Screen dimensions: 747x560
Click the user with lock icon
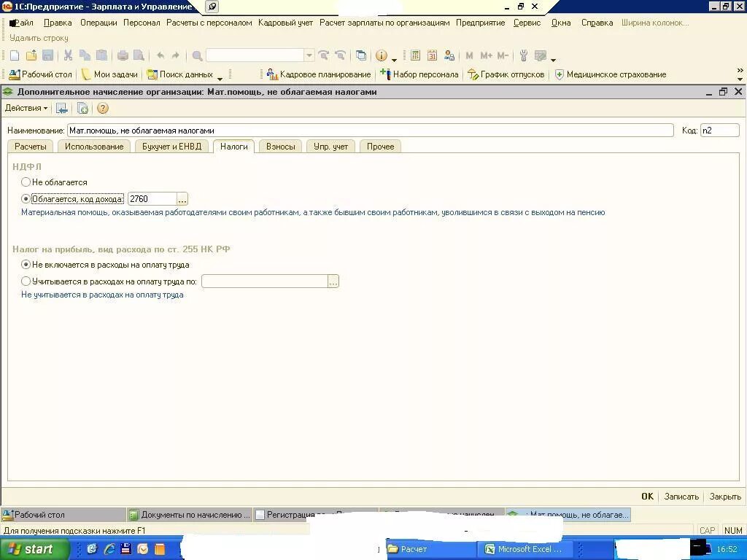pos(449,55)
